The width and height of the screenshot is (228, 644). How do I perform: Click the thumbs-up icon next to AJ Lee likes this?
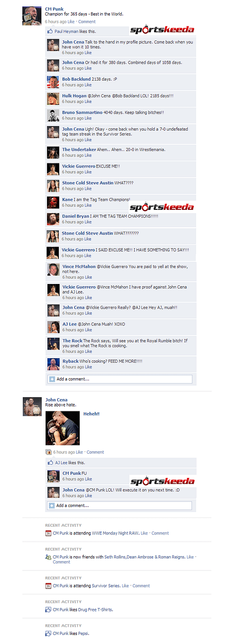tap(51, 462)
